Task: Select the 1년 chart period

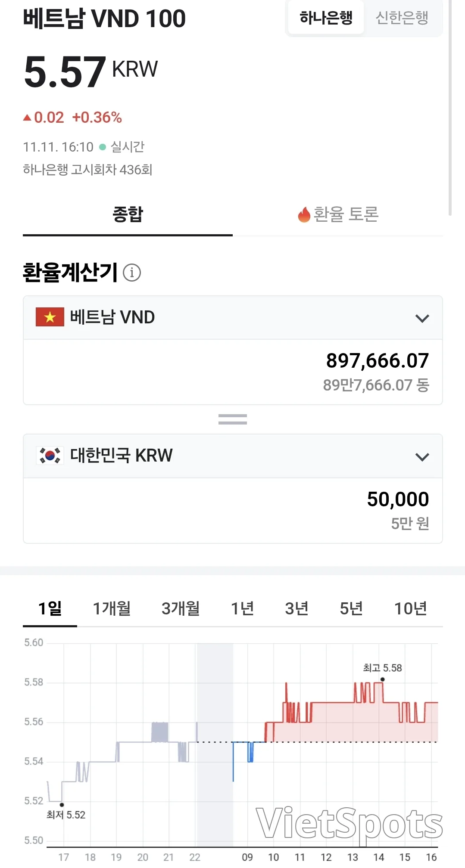Action: (x=242, y=608)
